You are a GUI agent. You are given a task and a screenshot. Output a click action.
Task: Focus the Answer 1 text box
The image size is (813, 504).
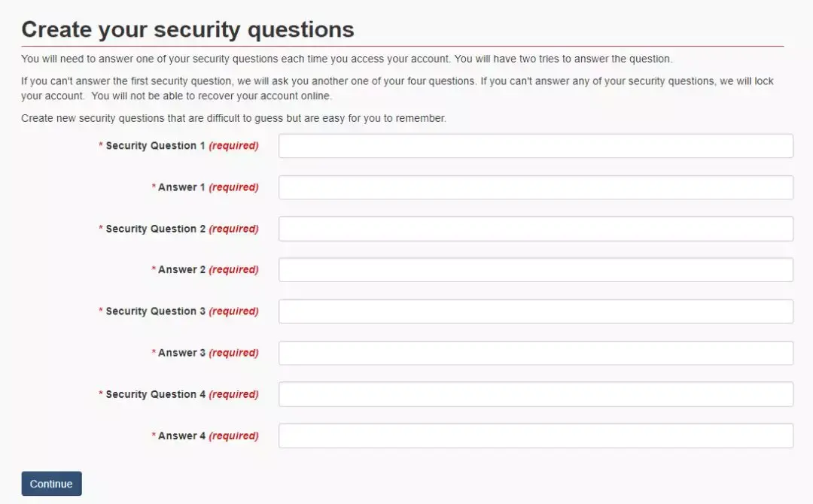point(535,187)
